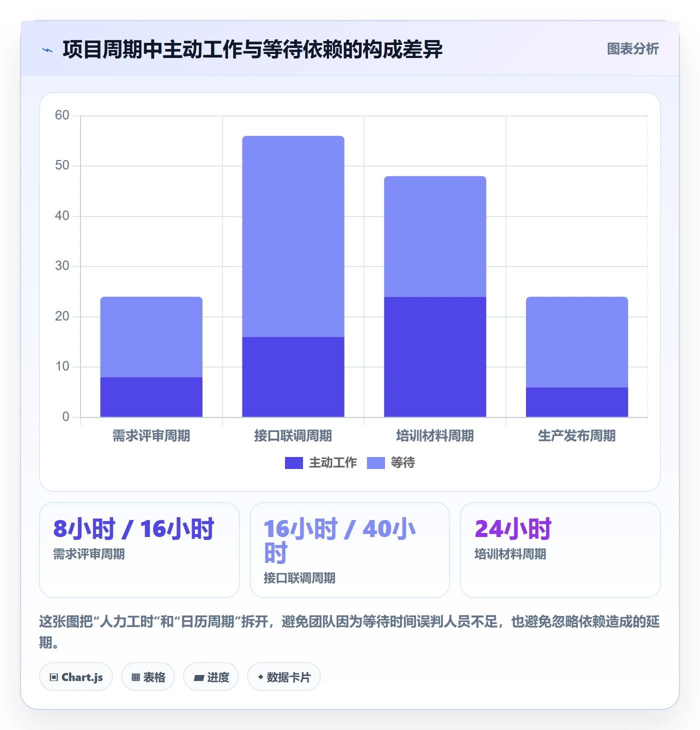Click the 16小时 / 40小时 stat card value
Viewport: 700px width, 730px height.
pos(340,541)
